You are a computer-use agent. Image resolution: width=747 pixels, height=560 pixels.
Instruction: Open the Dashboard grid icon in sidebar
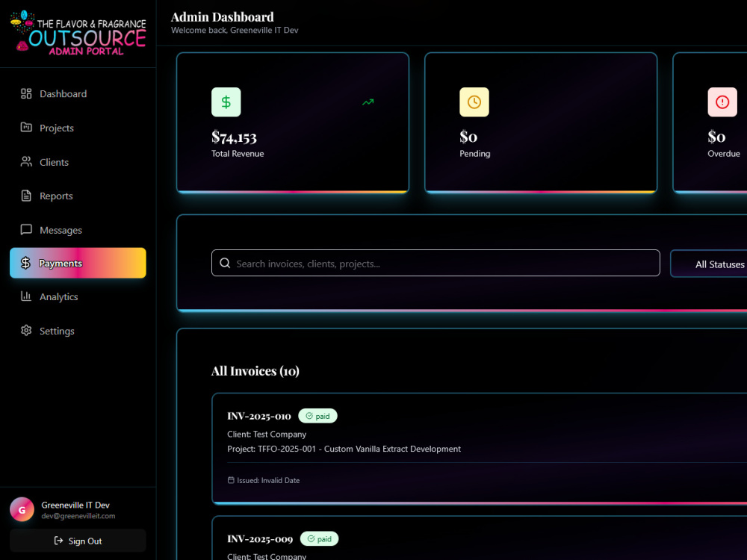click(26, 94)
